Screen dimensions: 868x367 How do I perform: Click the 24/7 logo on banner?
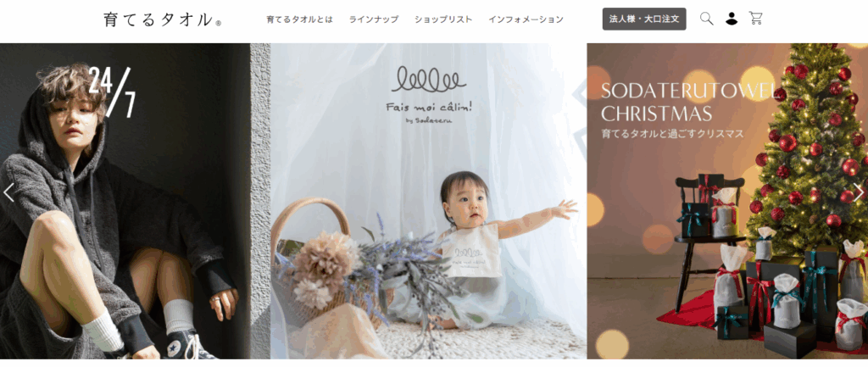113,92
